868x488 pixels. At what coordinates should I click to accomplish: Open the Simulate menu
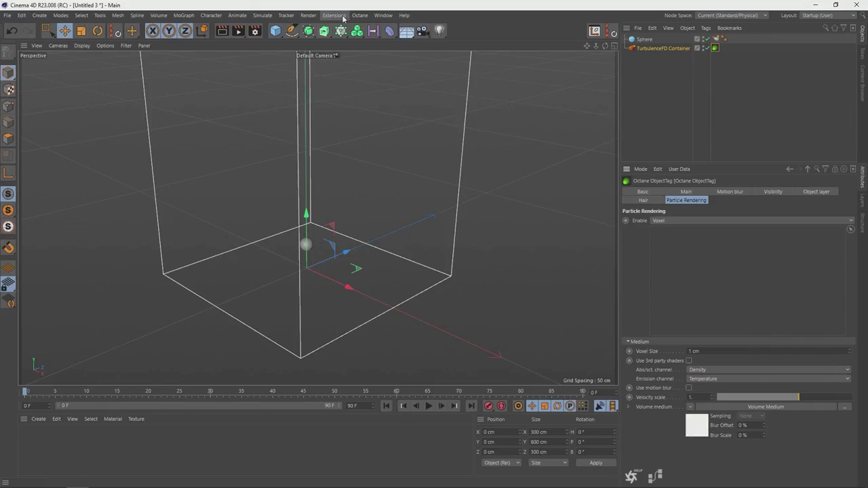coord(262,15)
